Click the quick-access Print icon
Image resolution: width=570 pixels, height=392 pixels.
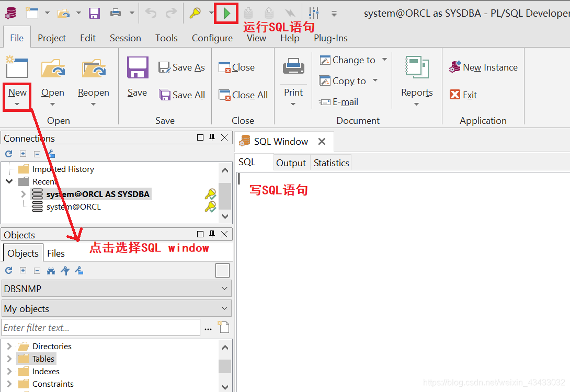tap(116, 13)
